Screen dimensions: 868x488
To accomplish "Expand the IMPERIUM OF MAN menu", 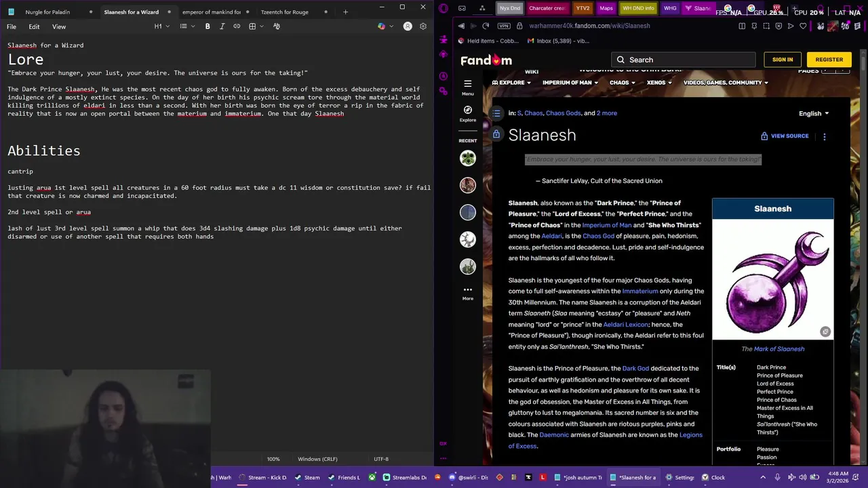I will pos(570,83).
